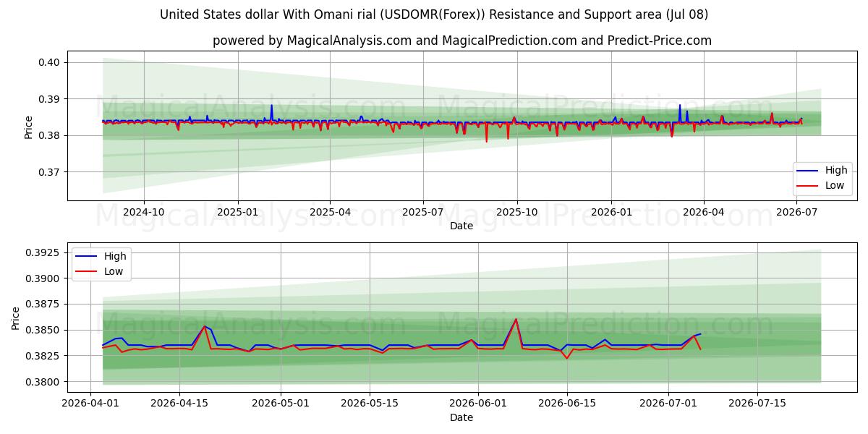Screen dimensions: 868x434
Task: Click the 2025-07 date tick label
Action: pyautogui.click(x=423, y=213)
